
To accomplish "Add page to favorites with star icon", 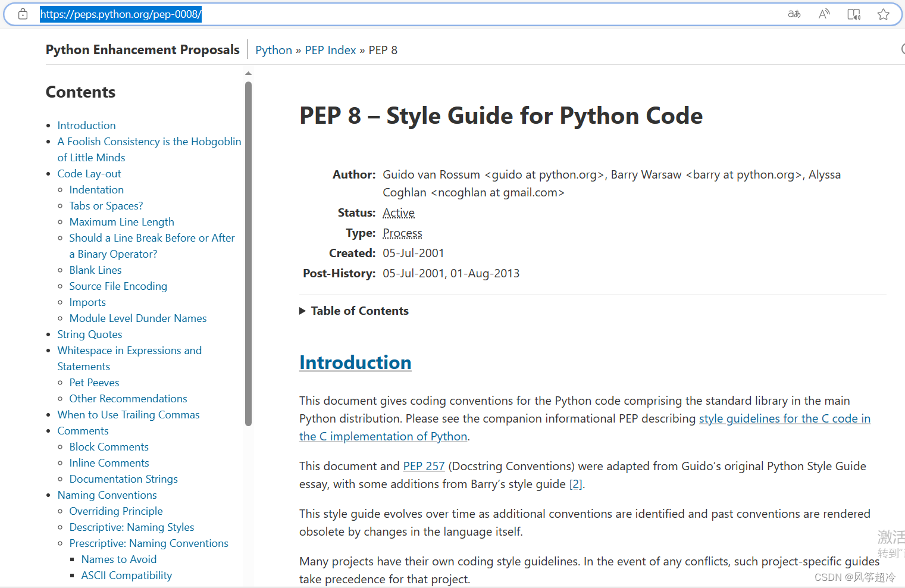I will 884,14.
